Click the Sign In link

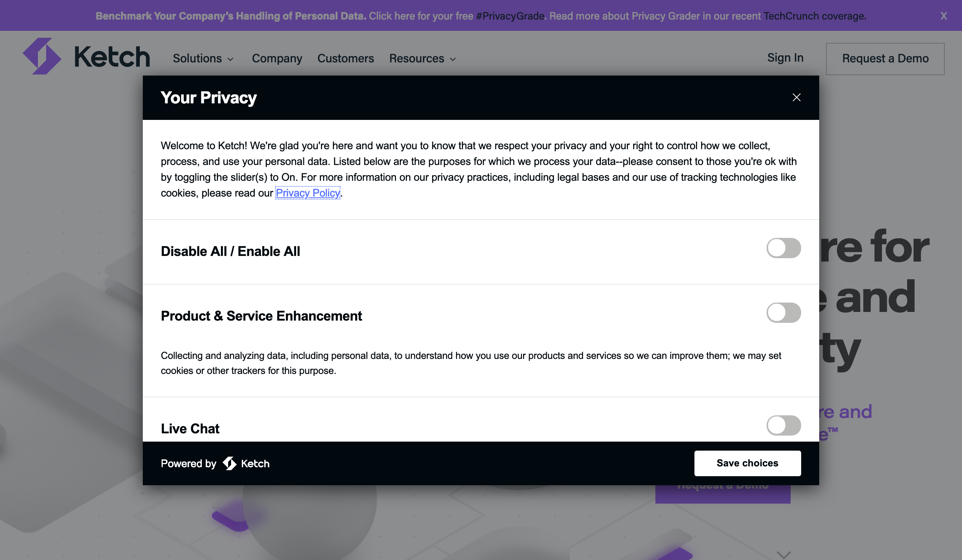[785, 58]
